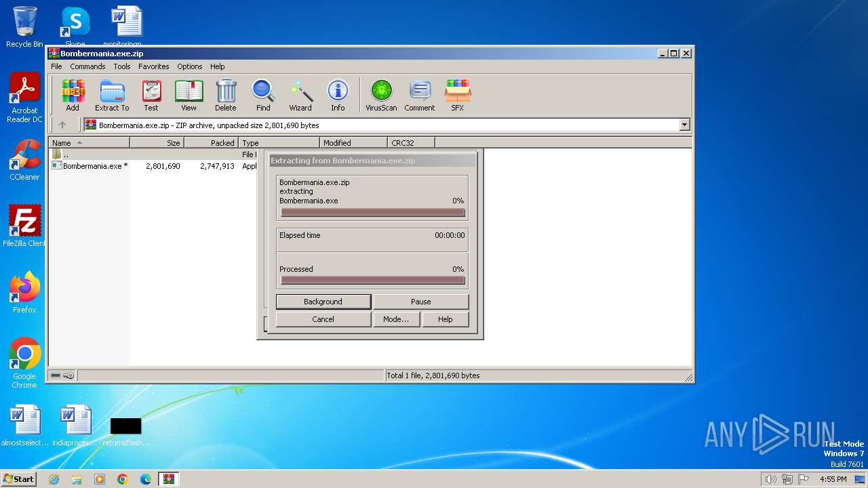The width and height of the screenshot is (868, 488).
Task: Run VirusScan on archive
Action: (x=381, y=96)
